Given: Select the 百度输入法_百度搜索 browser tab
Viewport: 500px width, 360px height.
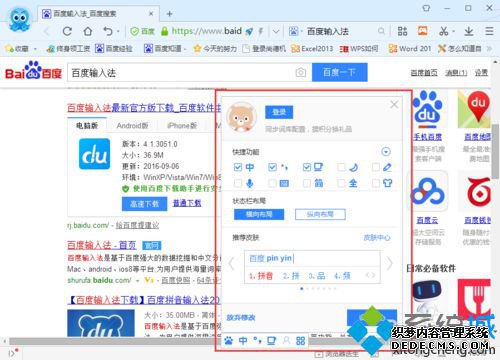Looking at the screenshot, I should coord(98,14).
